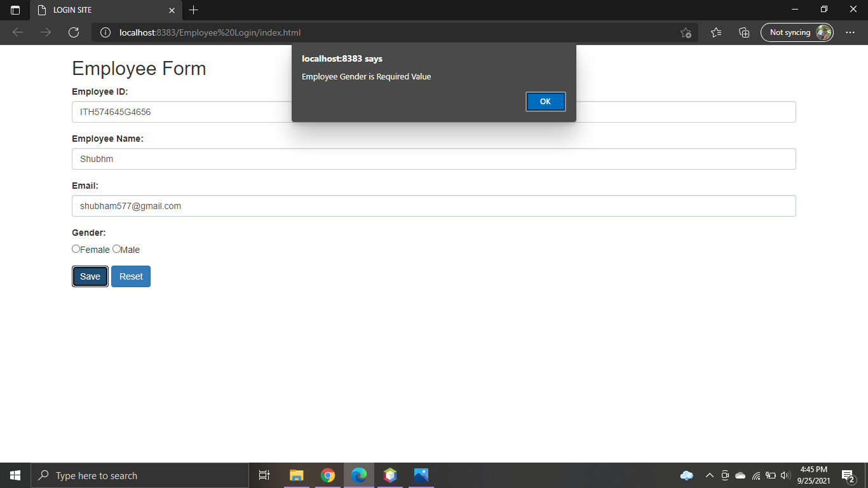
Task: Select the Female gender radio button
Action: pos(76,248)
